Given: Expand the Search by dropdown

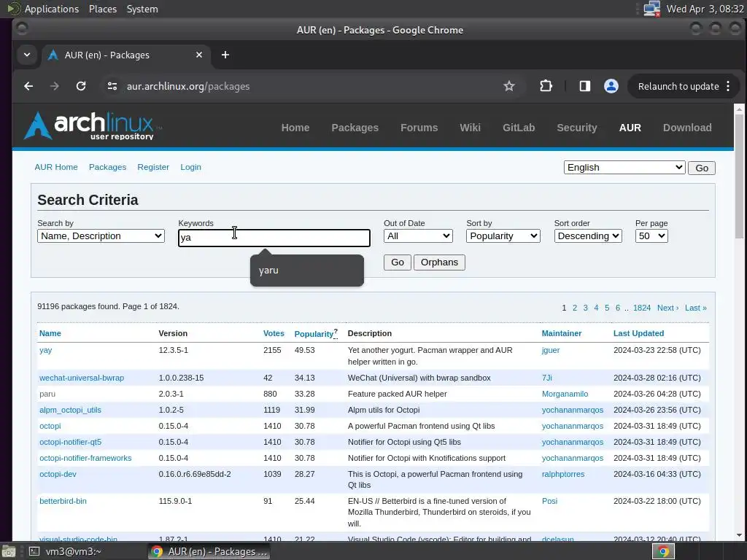Looking at the screenshot, I should tap(101, 236).
